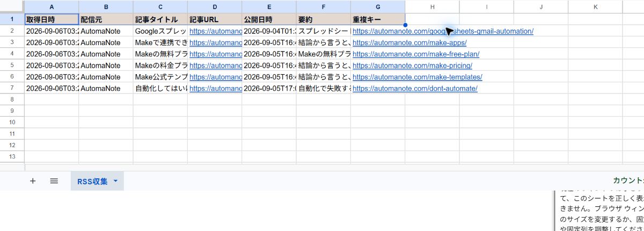
Task: Click the 記事URL header cell
Action: (215, 20)
